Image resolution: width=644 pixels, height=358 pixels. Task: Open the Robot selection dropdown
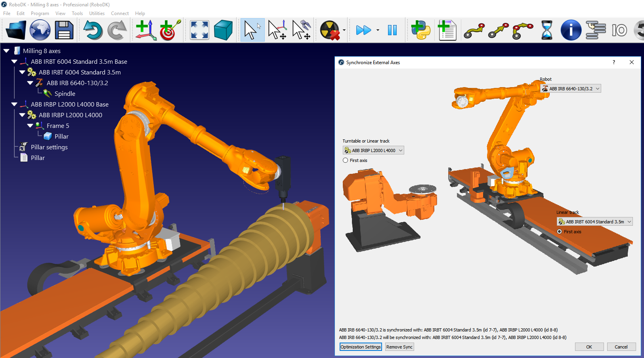point(571,89)
